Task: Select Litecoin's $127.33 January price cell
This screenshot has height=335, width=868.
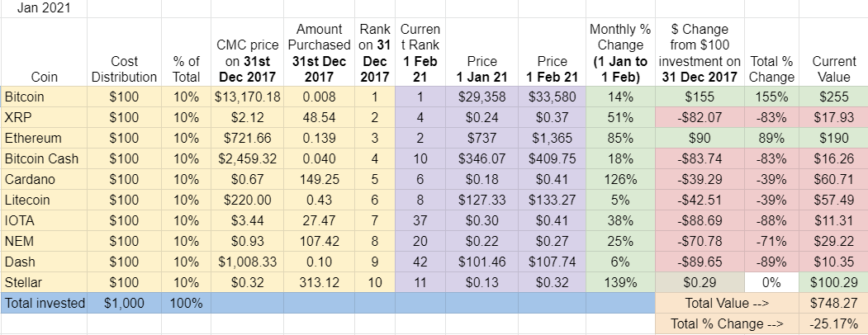Action: [x=482, y=200]
